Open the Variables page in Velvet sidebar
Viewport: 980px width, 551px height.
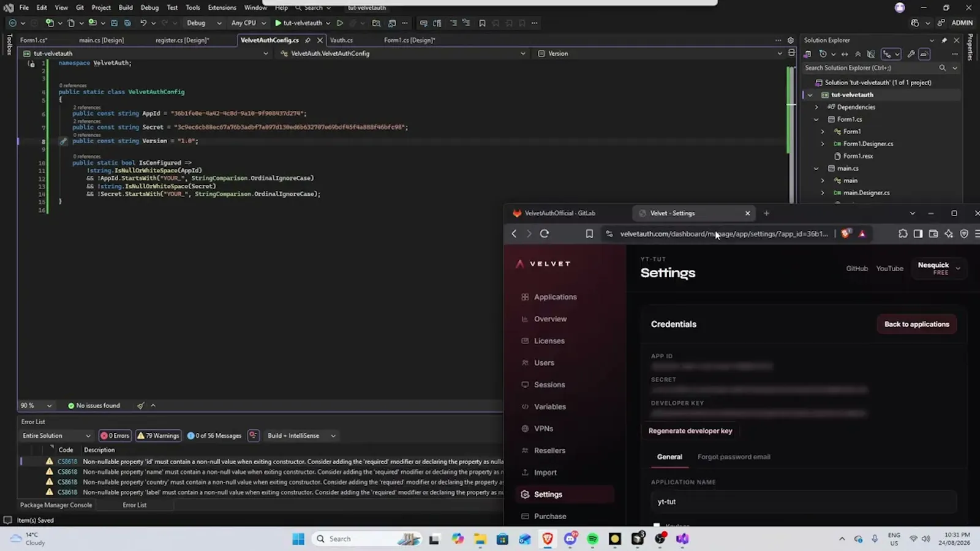[x=549, y=407]
